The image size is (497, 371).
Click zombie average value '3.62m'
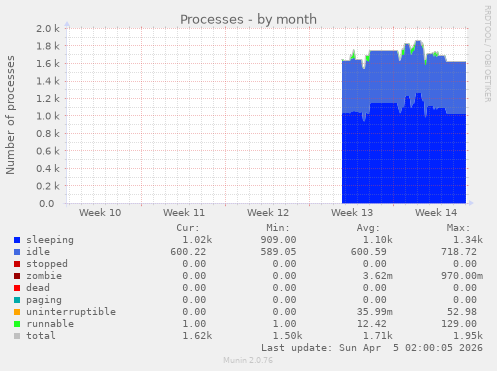click(377, 276)
